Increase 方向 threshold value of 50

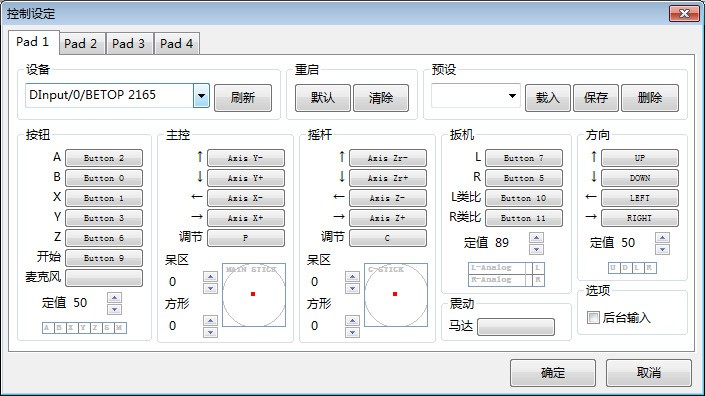point(662,237)
